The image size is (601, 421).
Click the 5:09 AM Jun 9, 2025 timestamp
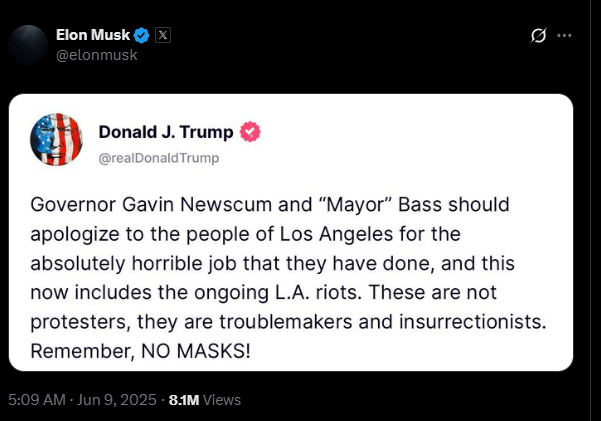coord(82,399)
